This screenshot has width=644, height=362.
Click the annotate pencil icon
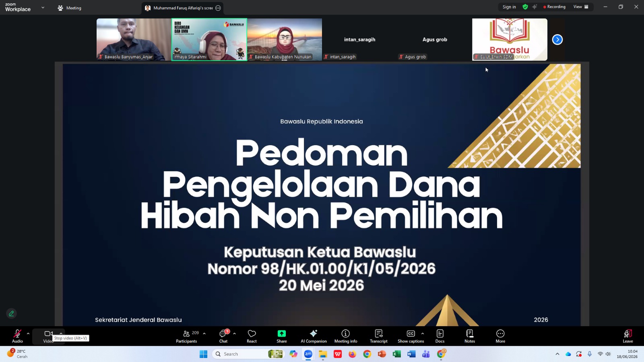(11, 313)
